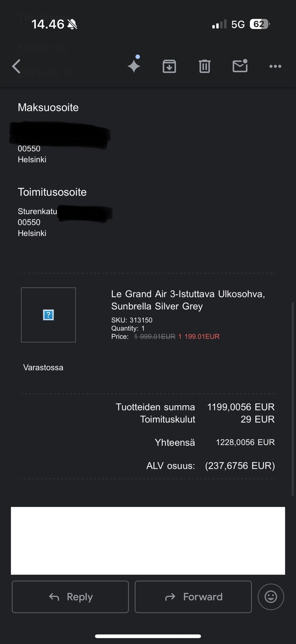Tap the cellular signal strength bars
This screenshot has width=296, height=644.
219,24
